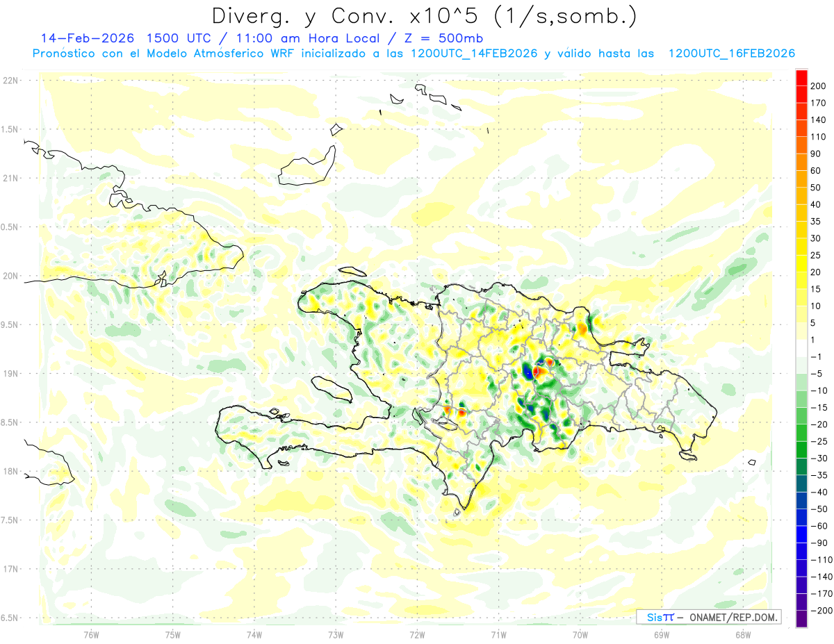The height and width of the screenshot is (644, 834).
Task: Select the 69W longitude label
Action: (x=662, y=634)
